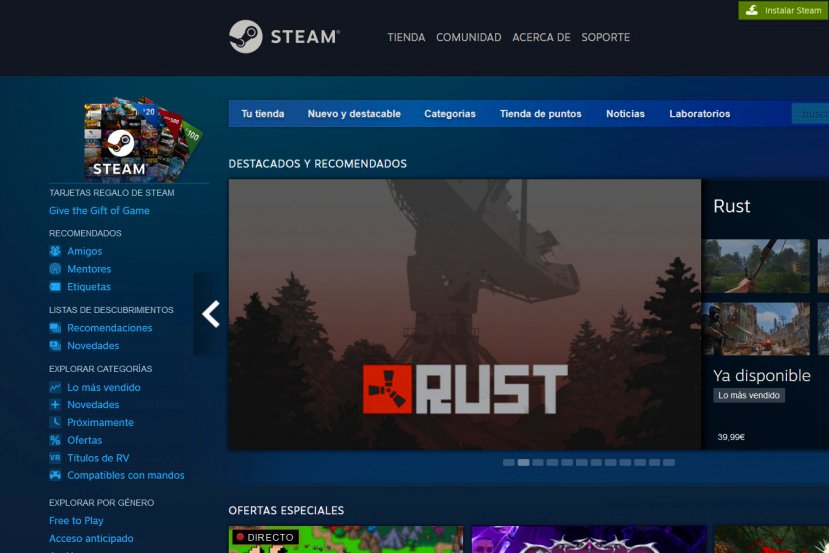Browse the Acceso anticipado genre
The height and width of the screenshot is (553, 829).
point(91,538)
